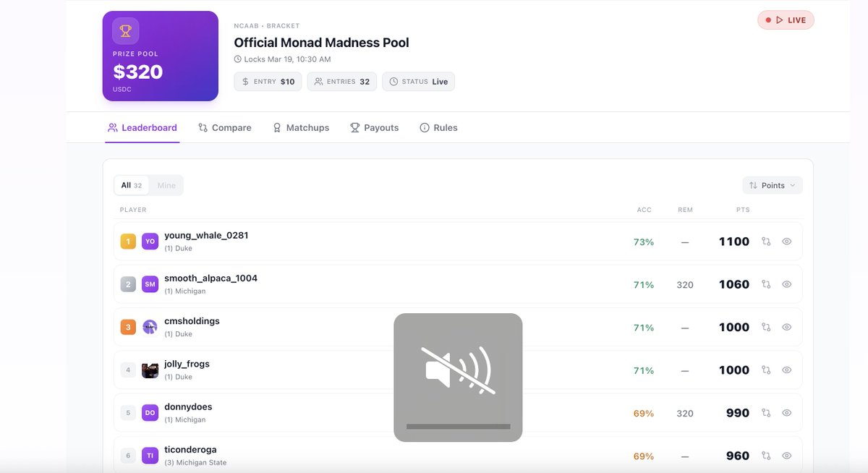This screenshot has width=868, height=473.
Task: Click compare icon for cmsholdings
Action: 766,327
